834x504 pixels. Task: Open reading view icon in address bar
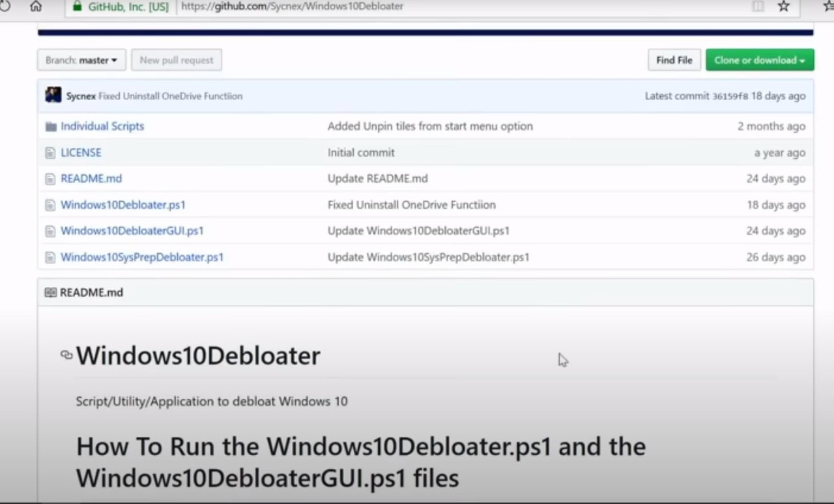pos(758,7)
